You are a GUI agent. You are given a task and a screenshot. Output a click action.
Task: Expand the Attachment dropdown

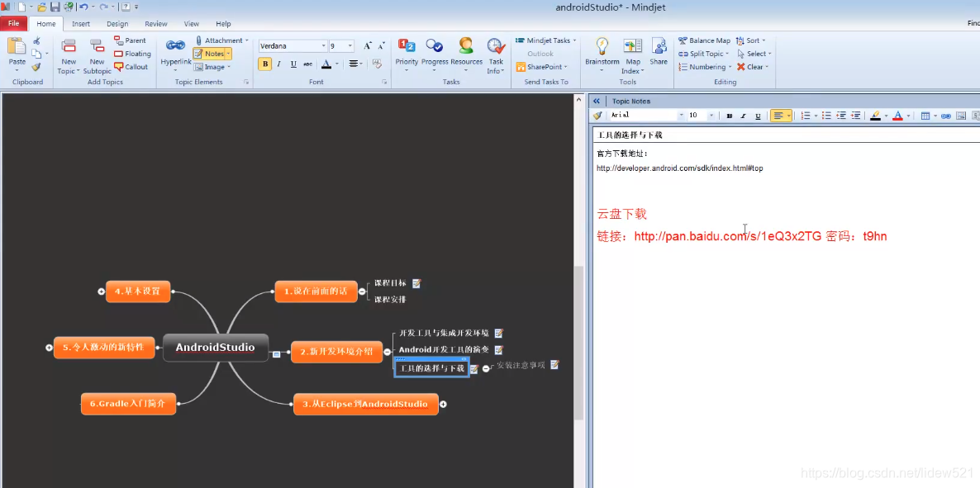point(246,40)
